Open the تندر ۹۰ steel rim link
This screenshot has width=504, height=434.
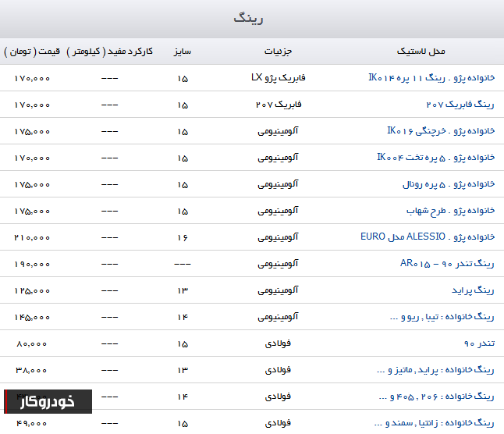click(479, 343)
